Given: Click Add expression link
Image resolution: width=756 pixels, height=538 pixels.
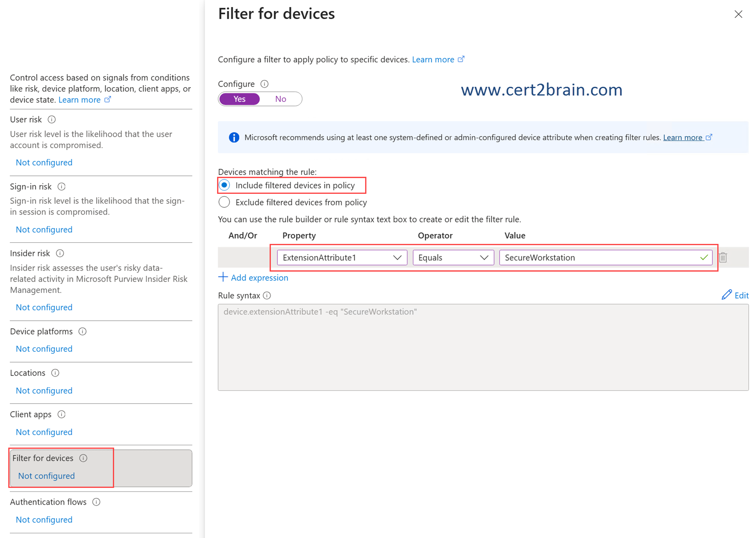Looking at the screenshot, I should (253, 278).
